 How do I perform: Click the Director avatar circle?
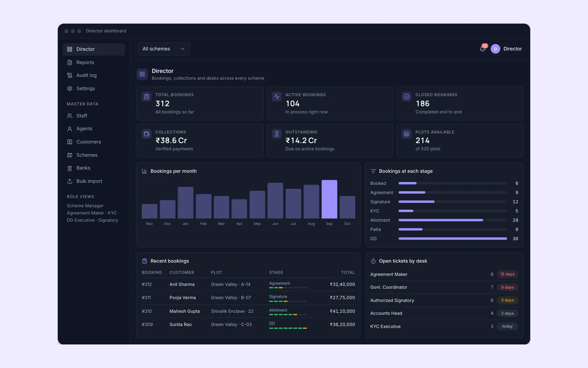[495, 49]
